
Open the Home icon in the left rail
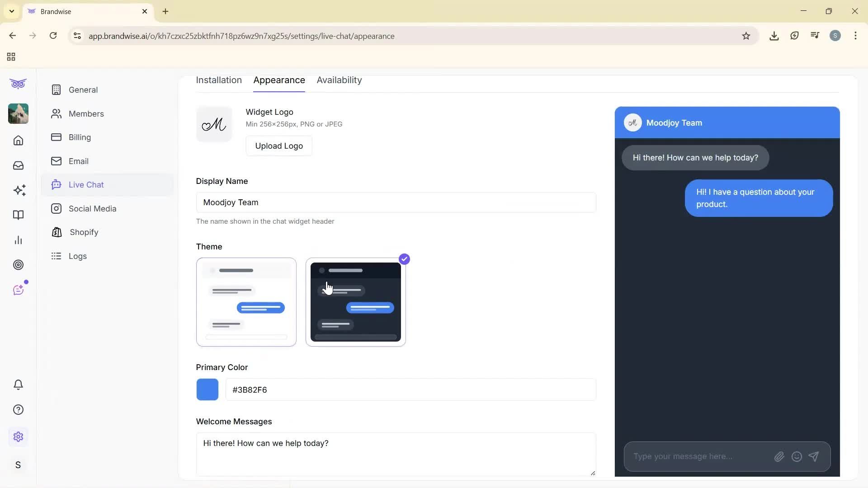pos(18,141)
